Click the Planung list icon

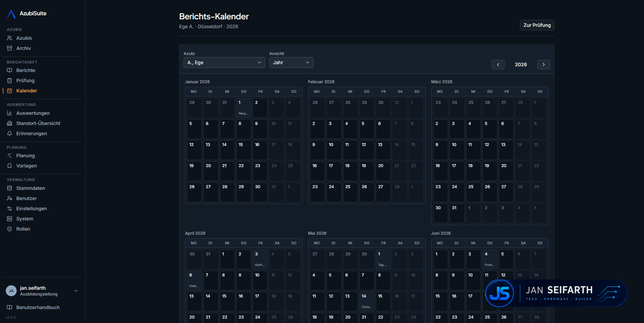10,156
